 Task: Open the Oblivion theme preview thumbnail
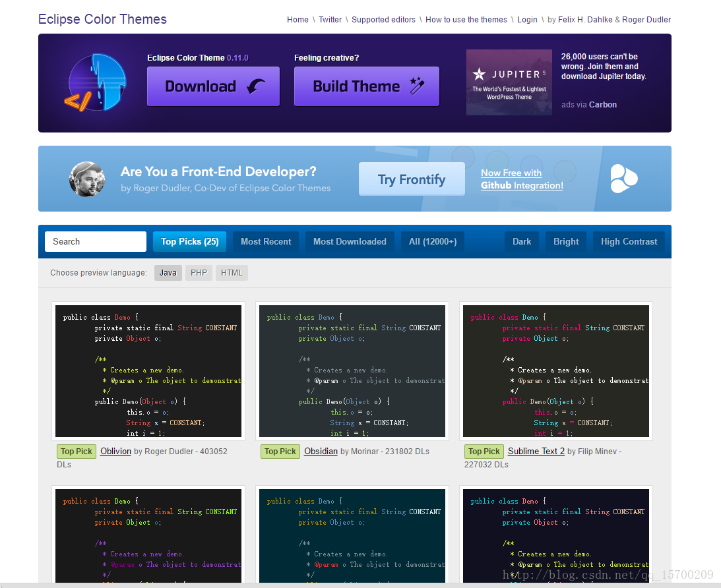click(x=148, y=371)
